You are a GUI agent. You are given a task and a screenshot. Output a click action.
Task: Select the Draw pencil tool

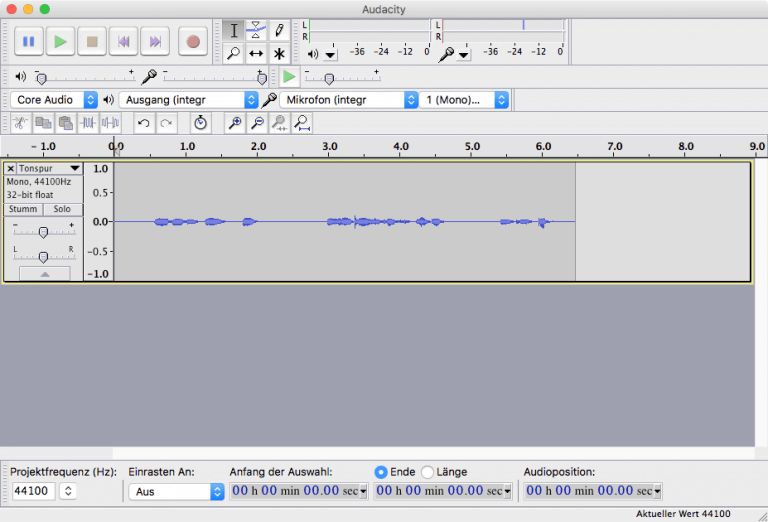click(x=279, y=30)
